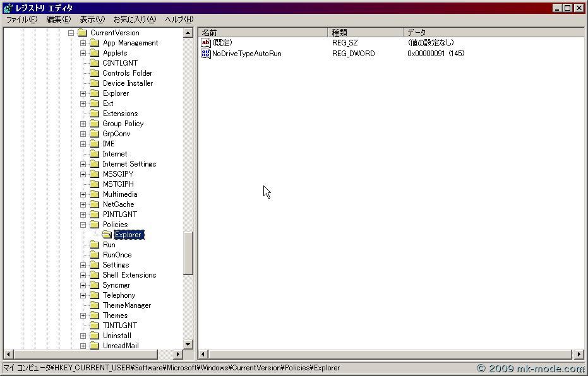The height and width of the screenshot is (376, 588).
Task: Collapse the Policies tree node
Action: coord(83,225)
